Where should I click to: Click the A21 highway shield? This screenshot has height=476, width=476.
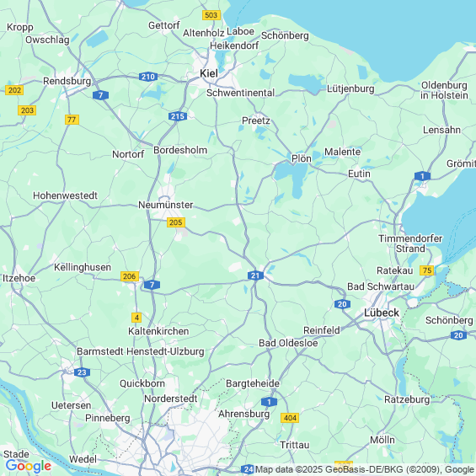coord(255,275)
